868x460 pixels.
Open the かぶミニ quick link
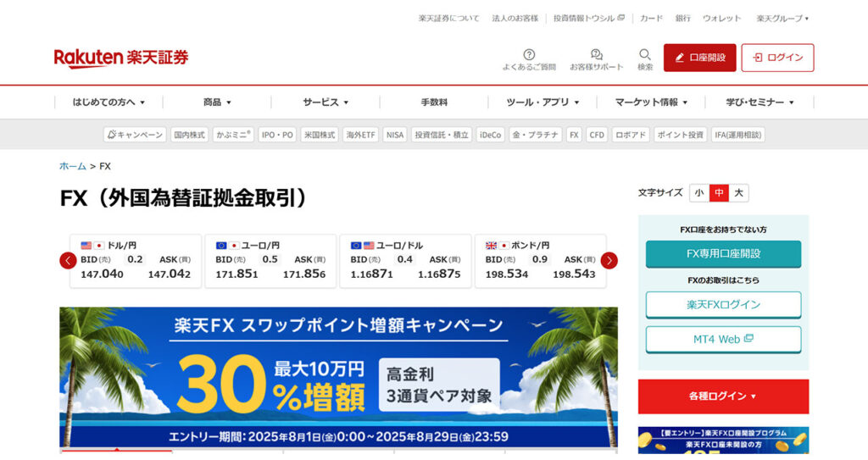[x=233, y=135]
